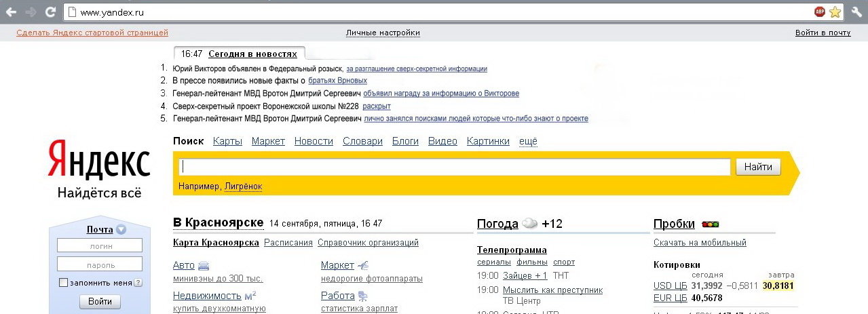Bookmark page with the star icon

click(x=835, y=12)
